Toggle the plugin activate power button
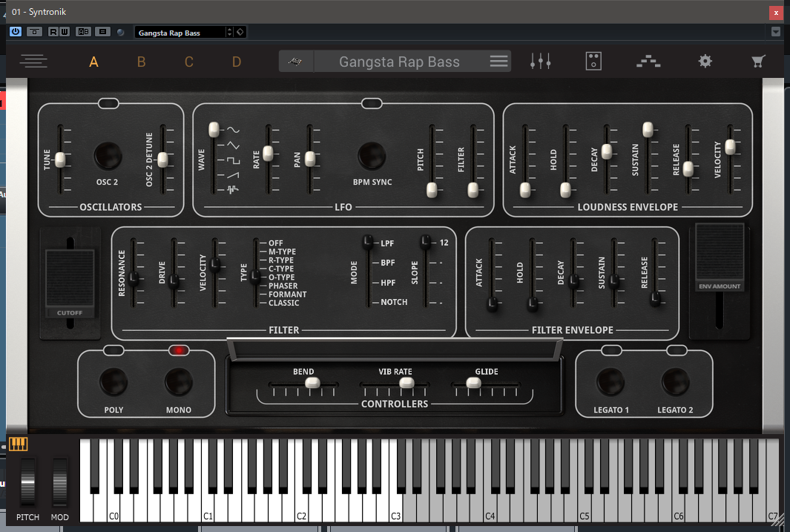 pyautogui.click(x=16, y=32)
